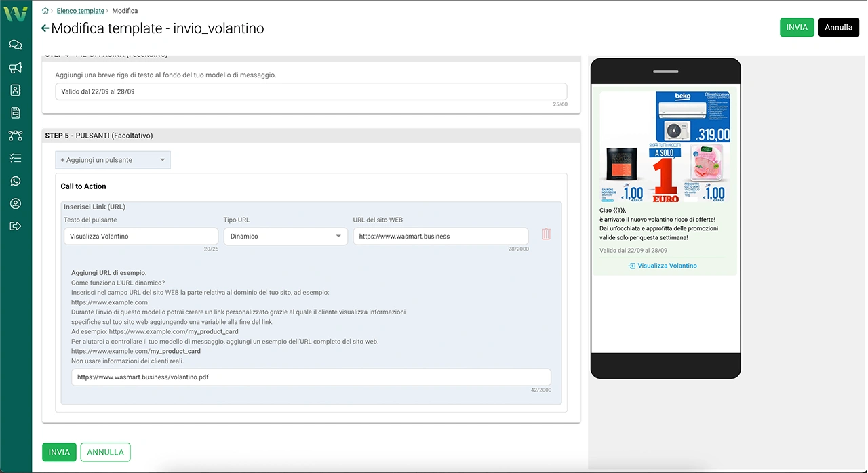Open the templates document icon in sidebar
The height and width of the screenshot is (473, 868).
pos(16,113)
